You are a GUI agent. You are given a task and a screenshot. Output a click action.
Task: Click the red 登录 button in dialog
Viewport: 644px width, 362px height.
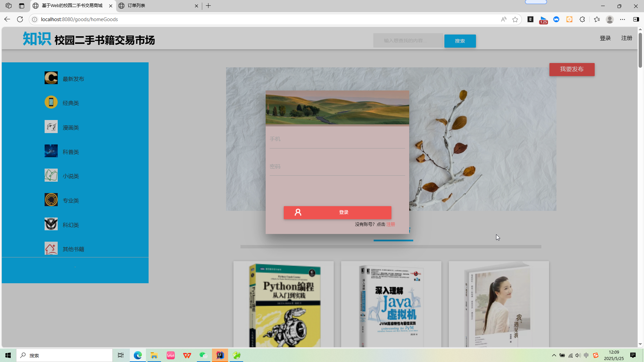[x=337, y=213]
